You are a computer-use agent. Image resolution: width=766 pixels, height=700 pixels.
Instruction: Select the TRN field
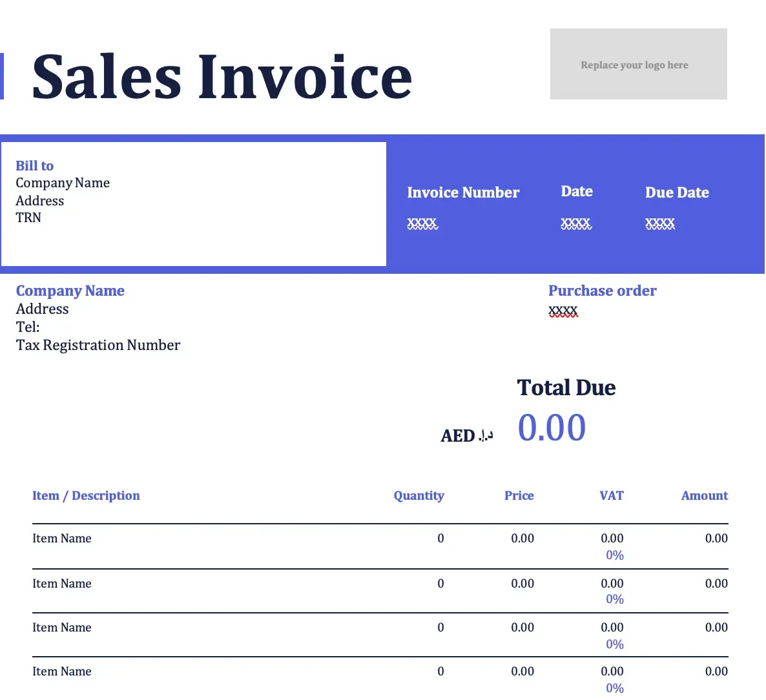tap(28, 218)
